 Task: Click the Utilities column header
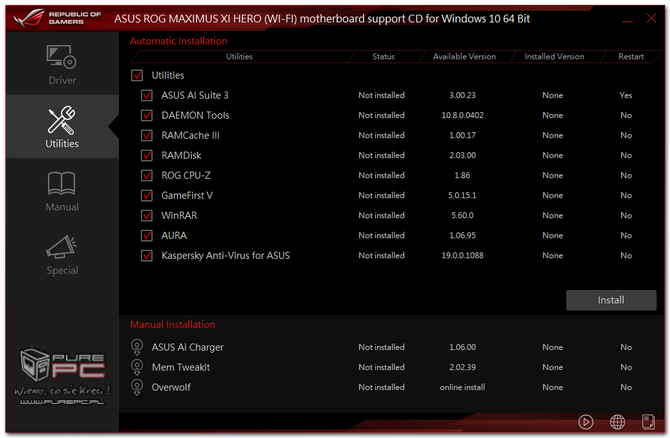239,56
